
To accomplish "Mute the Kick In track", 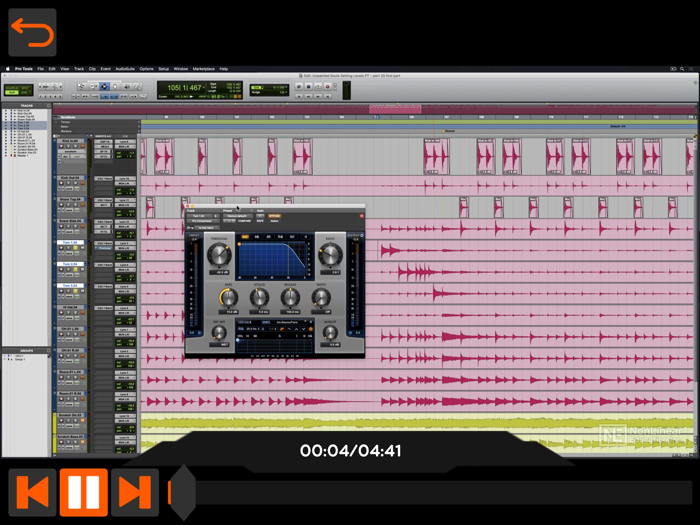I will pyautogui.click(x=82, y=146).
